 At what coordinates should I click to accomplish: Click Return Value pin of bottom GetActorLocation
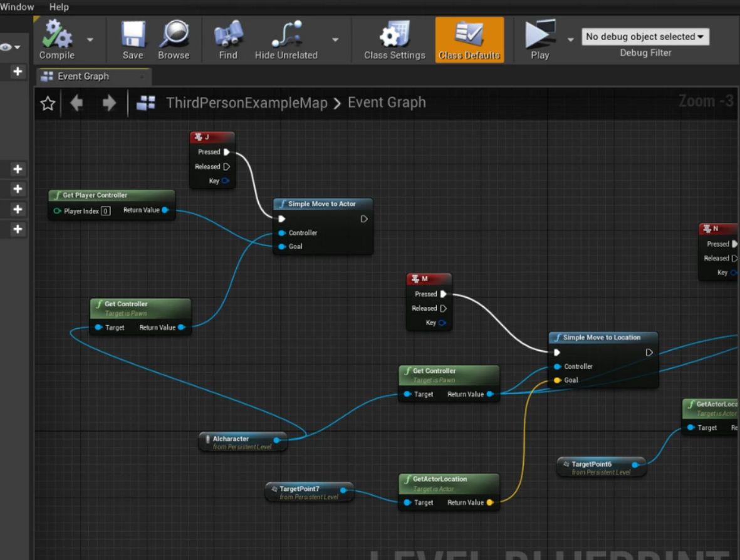click(x=490, y=503)
